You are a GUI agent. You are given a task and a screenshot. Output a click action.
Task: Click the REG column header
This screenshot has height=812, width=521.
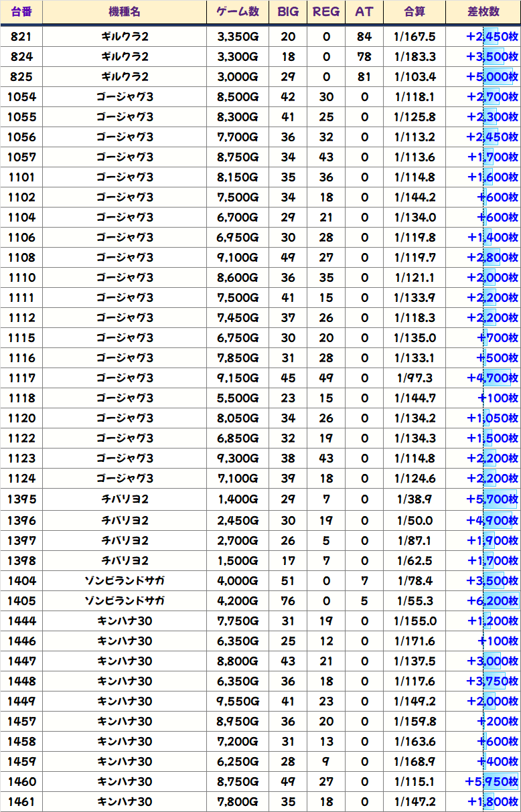coord(326,12)
